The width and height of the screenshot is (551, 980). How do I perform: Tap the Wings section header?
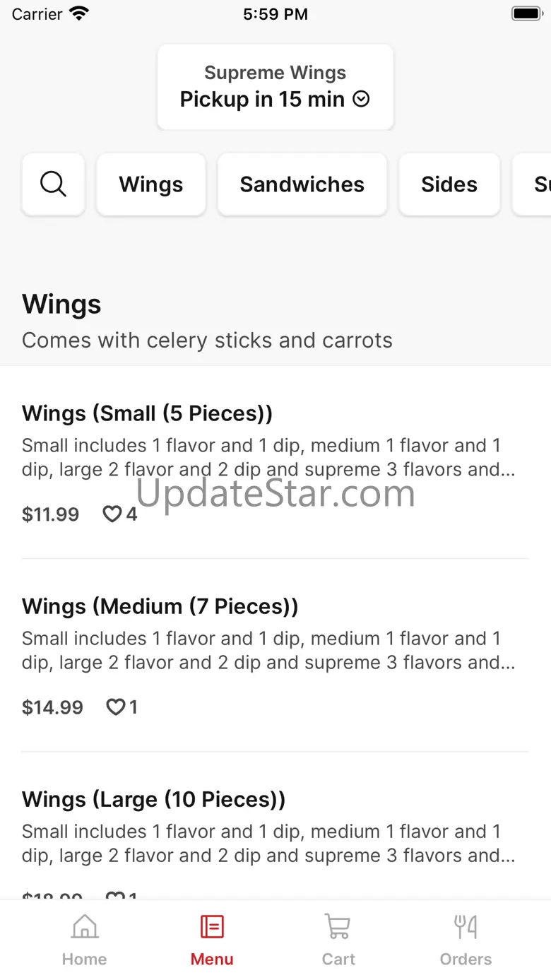pyautogui.click(x=62, y=305)
